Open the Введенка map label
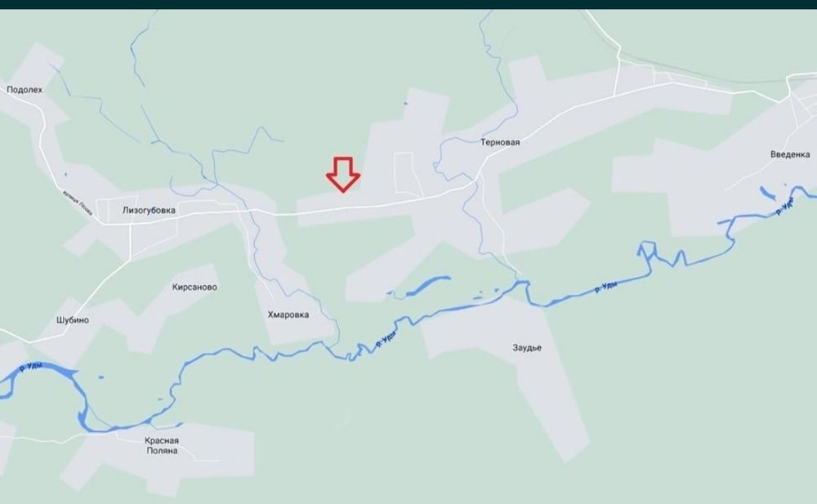The height and width of the screenshot is (504, 817). pyautogui.click(x=790, y=154)
